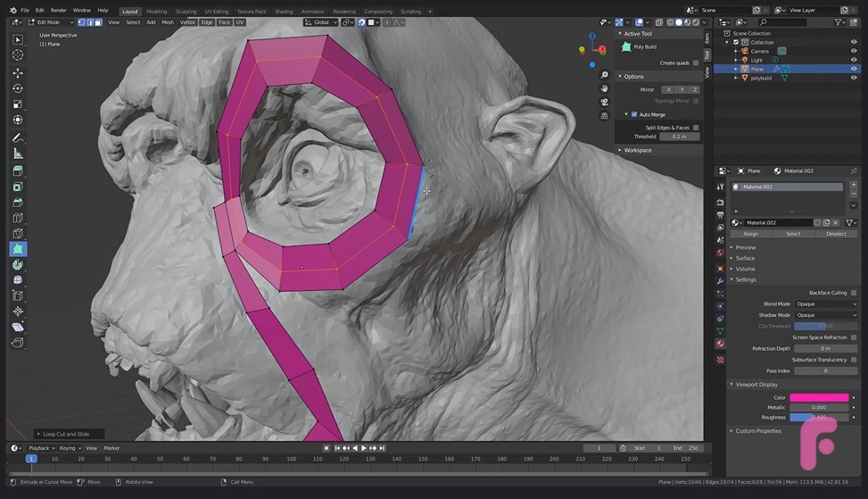Open the Material properties tab icon

pos(720,344)
